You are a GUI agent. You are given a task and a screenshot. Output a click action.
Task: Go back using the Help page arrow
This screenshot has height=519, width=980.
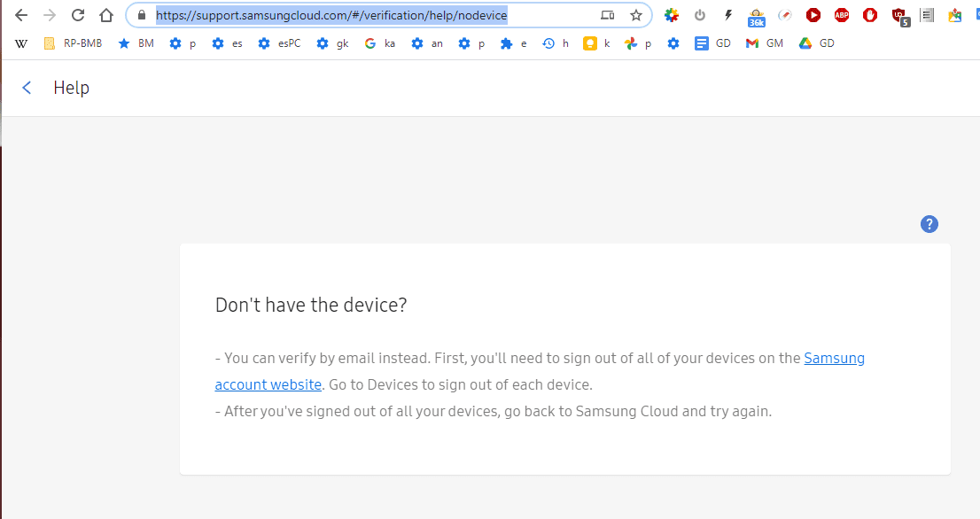pyautogui.click(x=27, y=88)
